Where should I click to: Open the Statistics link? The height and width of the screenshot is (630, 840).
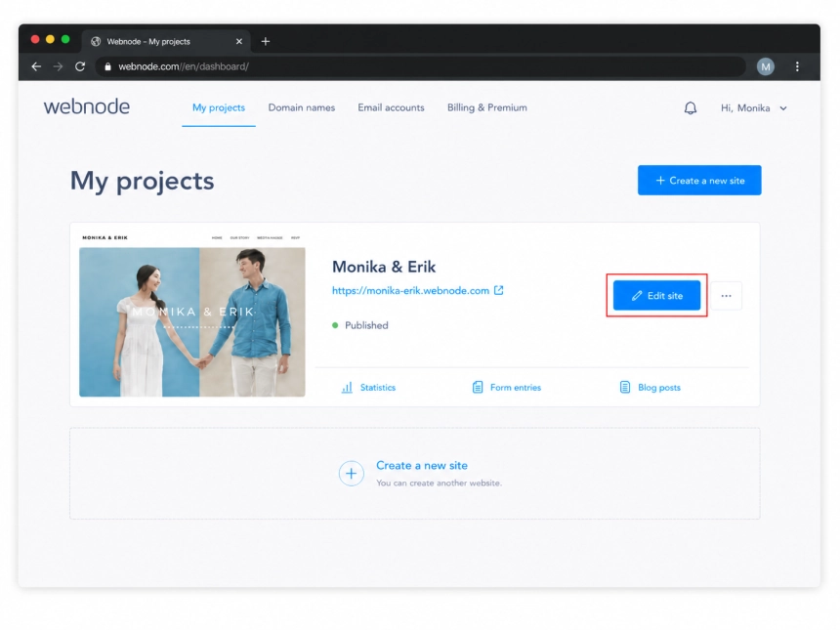point(378,388)
